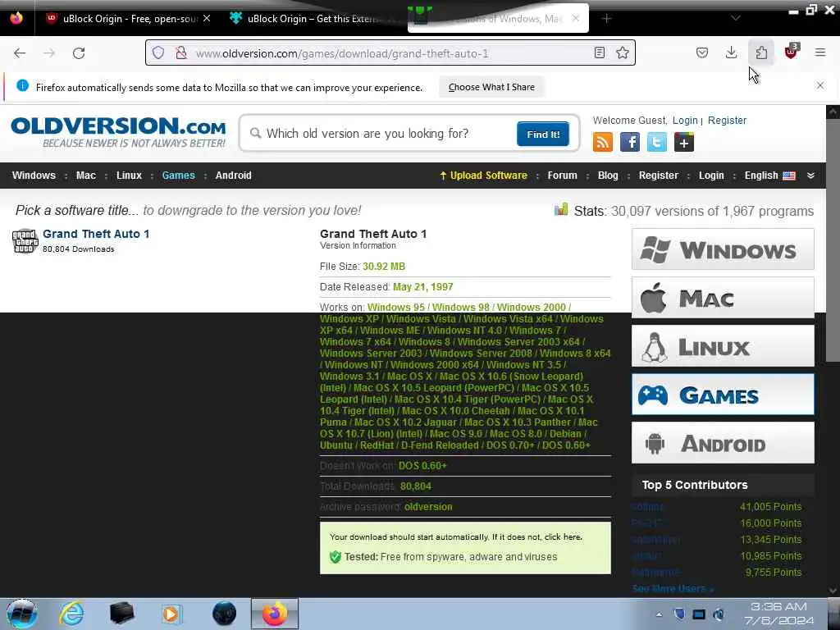
Task: Dismiss the Firefox data notification bar
Action: tap(819, 85)
